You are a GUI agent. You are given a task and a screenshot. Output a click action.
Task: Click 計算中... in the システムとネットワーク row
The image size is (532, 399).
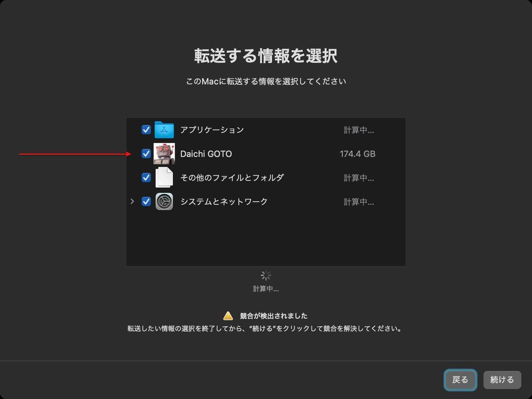coord(359,202)
